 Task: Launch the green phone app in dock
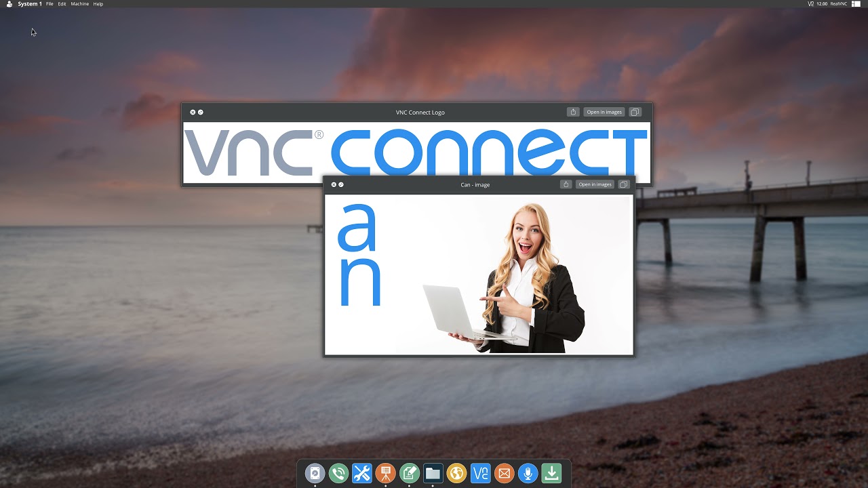[338, 473]
